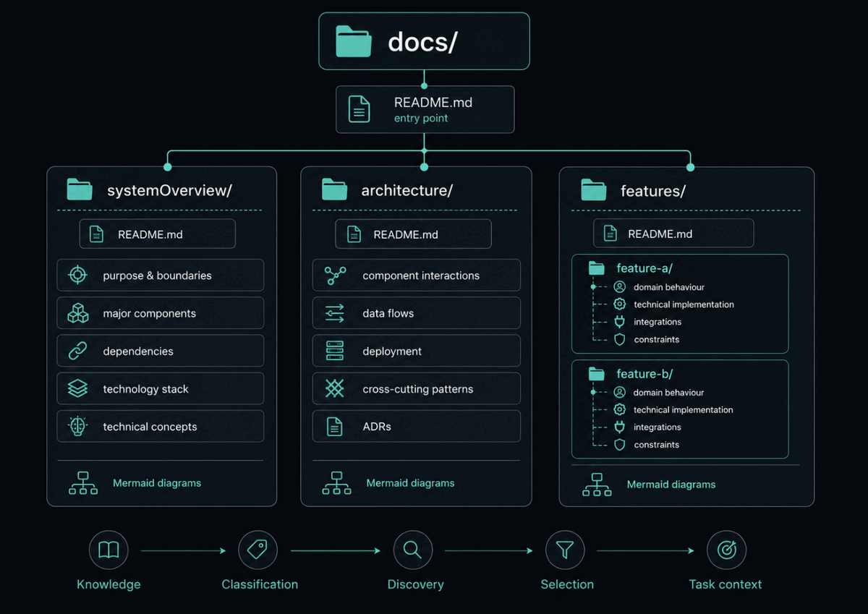Click the 'Classification' step label
The image size is (868, 614).
(x=260, y=584)
